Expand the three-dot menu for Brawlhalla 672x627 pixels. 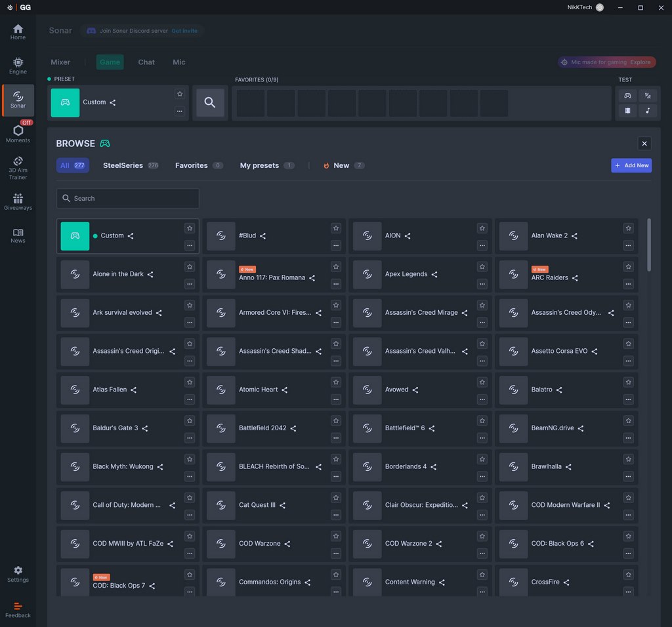pos(629,476)
